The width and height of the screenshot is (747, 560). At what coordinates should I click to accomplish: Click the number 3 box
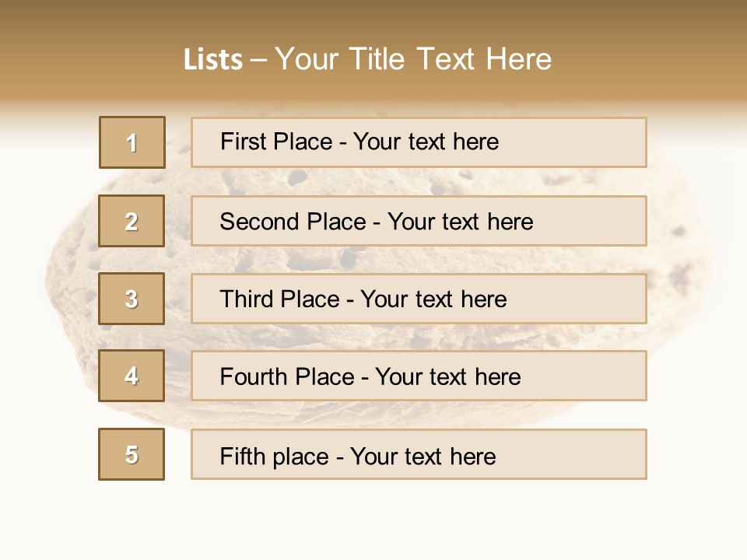132,299
